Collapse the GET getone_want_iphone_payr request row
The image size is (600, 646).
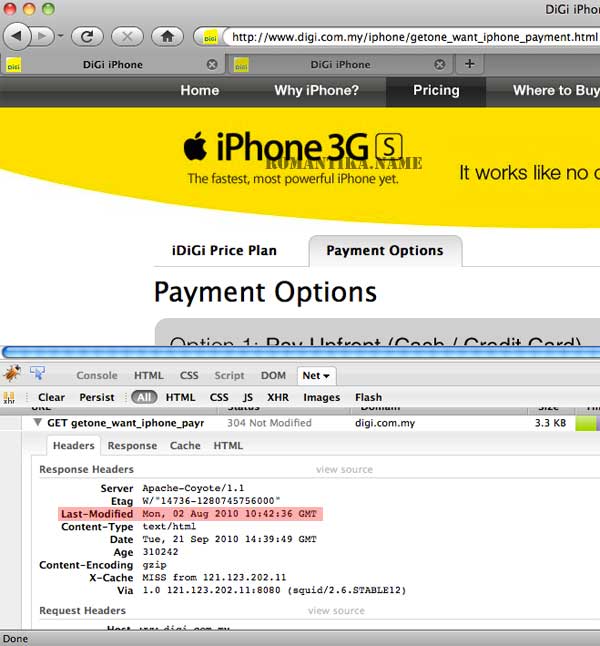(38, 422)
